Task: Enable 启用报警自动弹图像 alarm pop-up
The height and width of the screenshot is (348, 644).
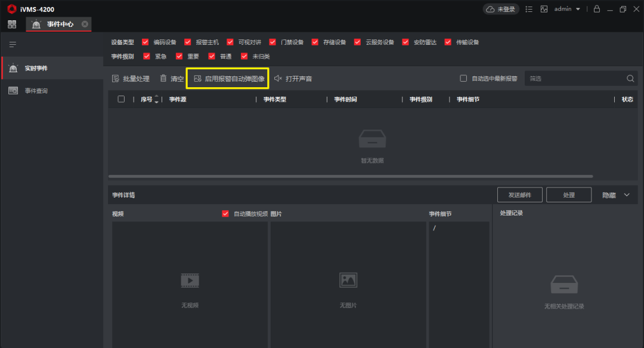Action: tap(229, 79)
